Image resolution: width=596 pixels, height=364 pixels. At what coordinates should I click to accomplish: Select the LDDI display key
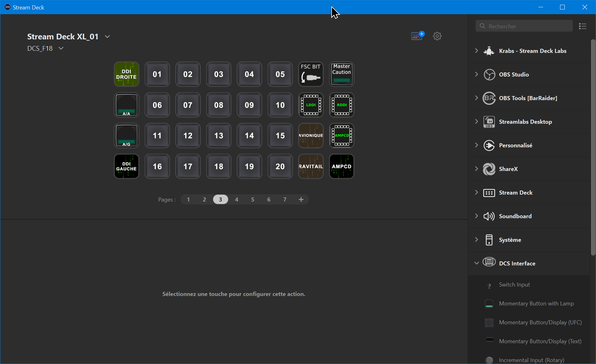311,105
